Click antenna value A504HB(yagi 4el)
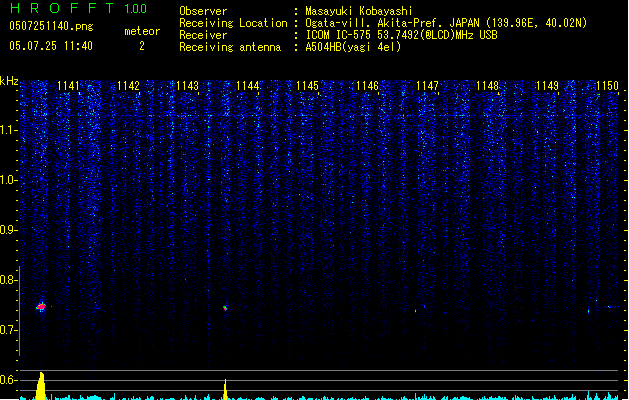 pos(353,47)
